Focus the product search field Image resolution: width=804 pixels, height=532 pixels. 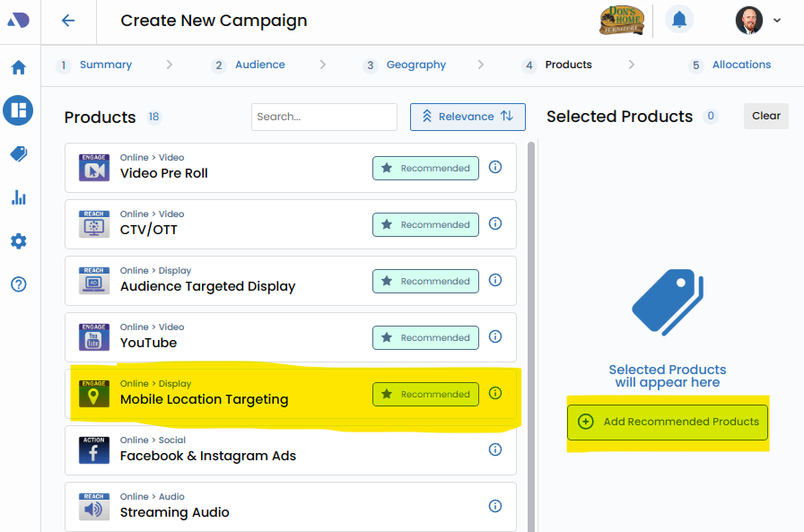[324, 117]
